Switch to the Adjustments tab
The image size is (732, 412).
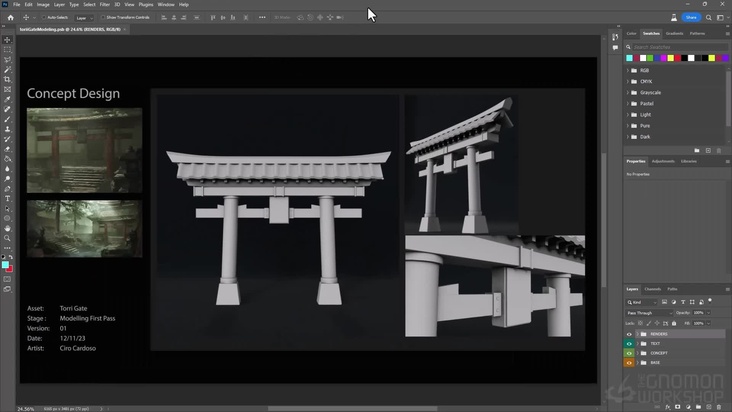coord(663,161)
